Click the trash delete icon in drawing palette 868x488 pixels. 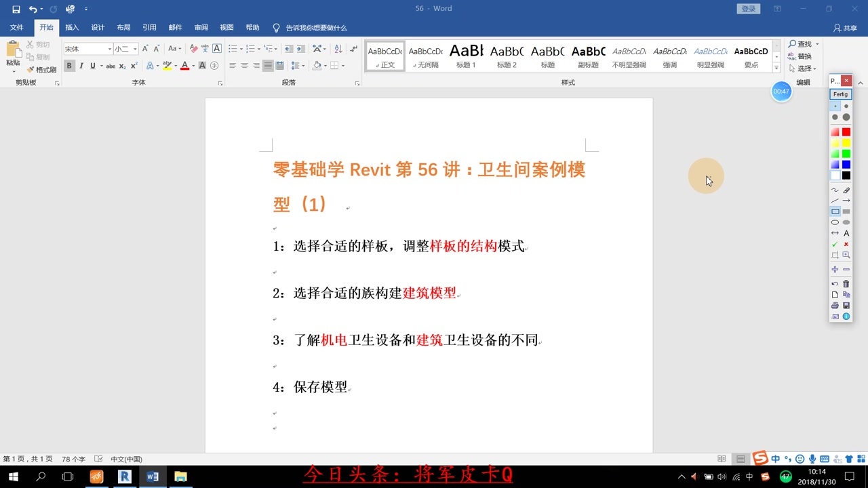846,283
